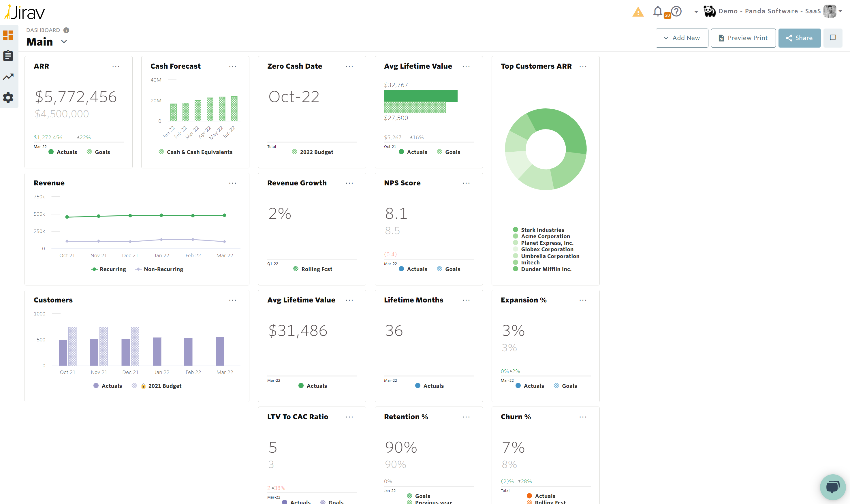Open the Dashboard panel from the sidebar
This screenshot has width=850, height=504.
pyautogui.click(x=8, y=35)
